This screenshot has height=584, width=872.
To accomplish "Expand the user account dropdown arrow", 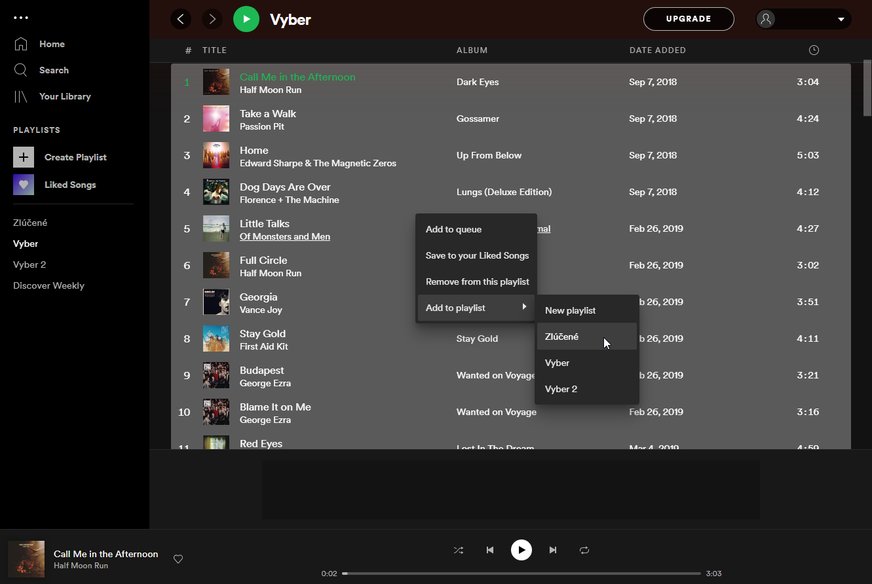I will coord(841,19).
